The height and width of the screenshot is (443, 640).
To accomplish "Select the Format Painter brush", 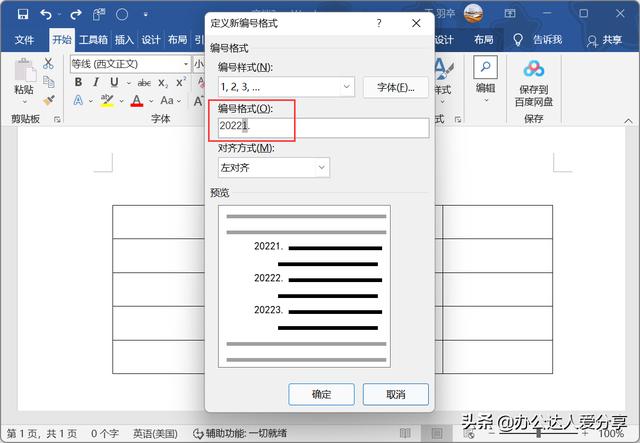I will [x=49, y=100].
